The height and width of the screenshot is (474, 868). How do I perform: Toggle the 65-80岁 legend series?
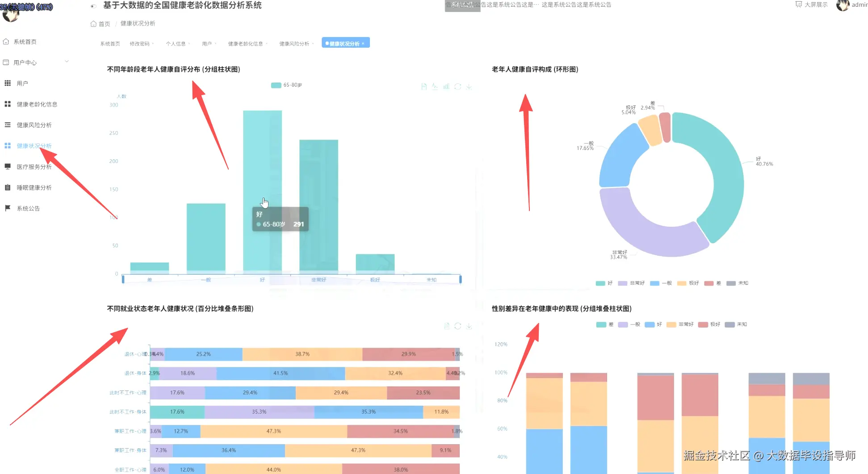(287, 85)
